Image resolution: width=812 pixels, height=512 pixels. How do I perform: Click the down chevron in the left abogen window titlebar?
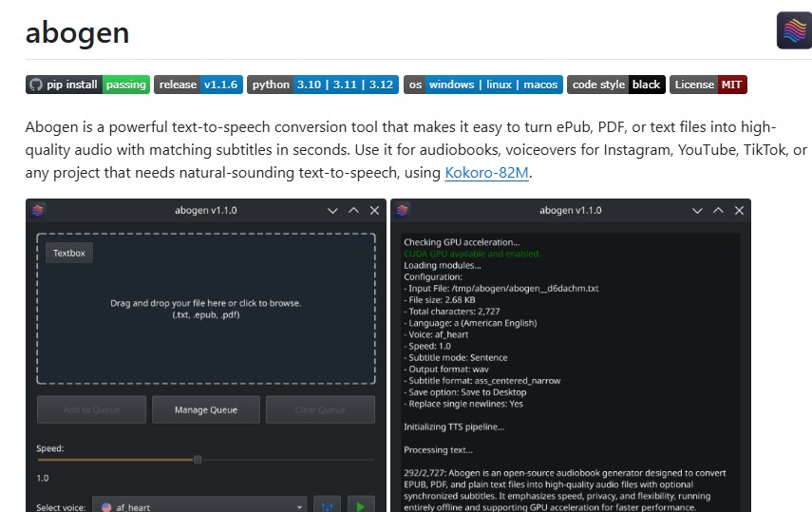(x=332, y=210)
